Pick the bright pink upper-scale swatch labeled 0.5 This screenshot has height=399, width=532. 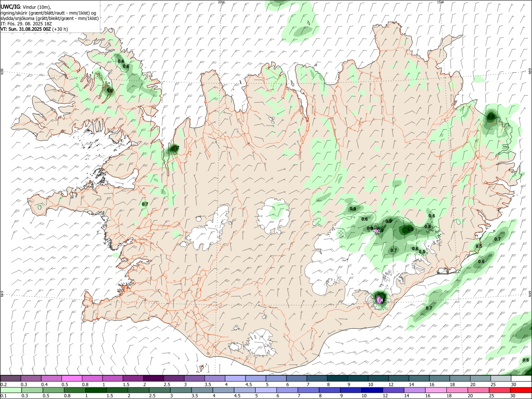pyautogui.click(x=71, y=378)
